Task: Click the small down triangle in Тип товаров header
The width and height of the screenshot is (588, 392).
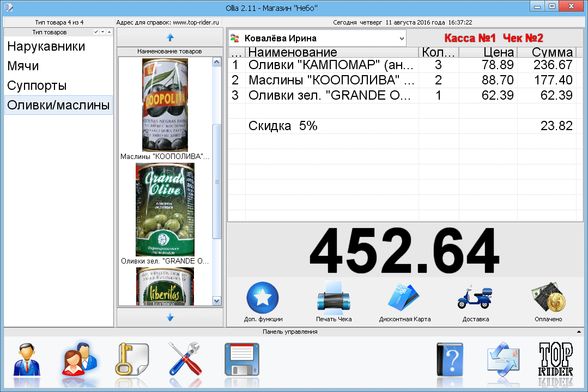Action: pyautogui.click(x=103, y=32)
